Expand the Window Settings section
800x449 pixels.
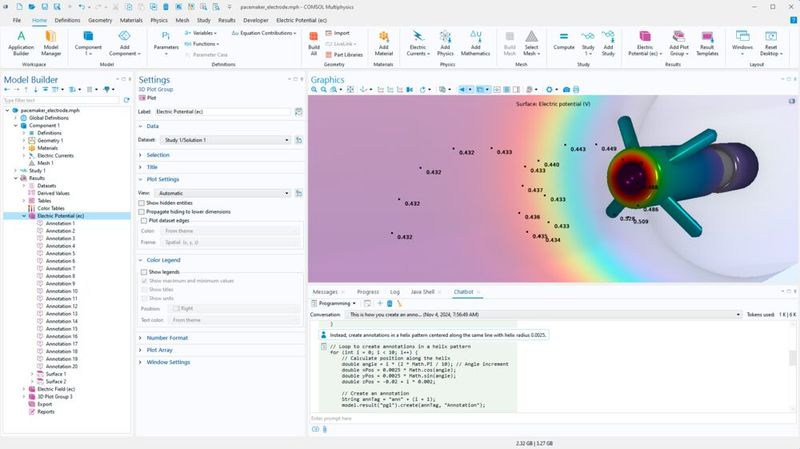point(168,362)
